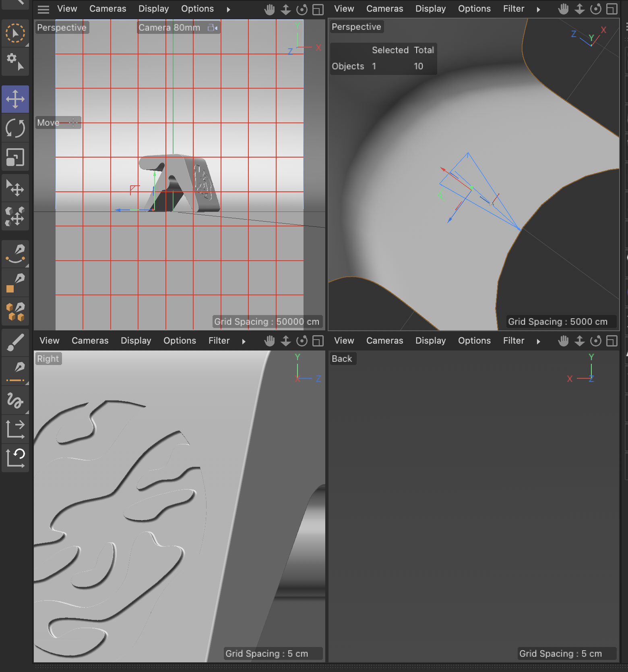The height and width of the screenshot is (672, 628).
Task: Click the orbit icon of Camera 80mm viewport
Action: click(x=302, y=9)
